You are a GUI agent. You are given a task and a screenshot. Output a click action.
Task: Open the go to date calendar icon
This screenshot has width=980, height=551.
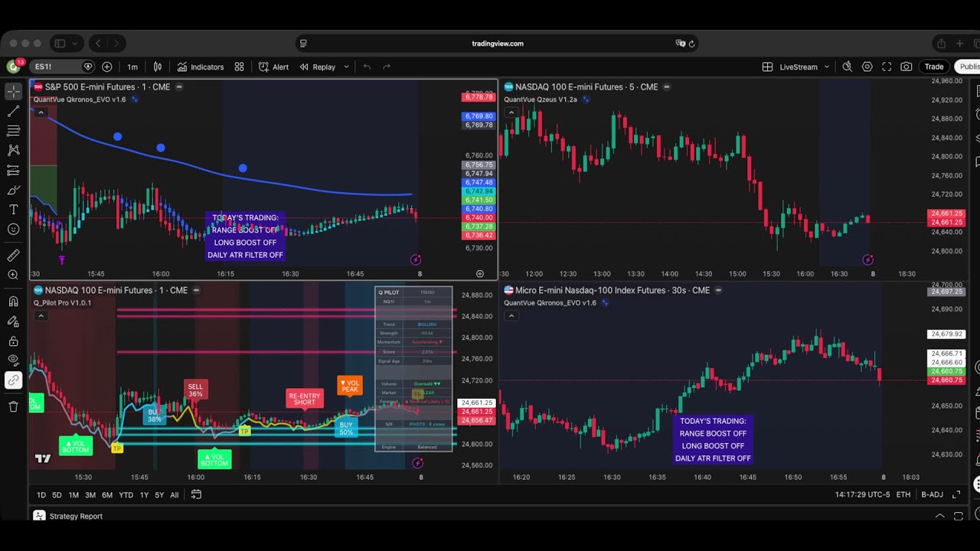(196, 495)
